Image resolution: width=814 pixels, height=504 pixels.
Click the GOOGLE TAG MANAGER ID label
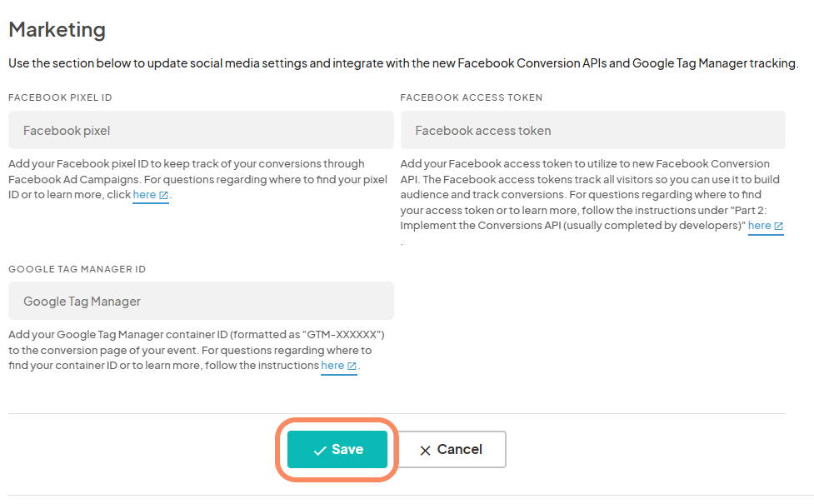77,269
